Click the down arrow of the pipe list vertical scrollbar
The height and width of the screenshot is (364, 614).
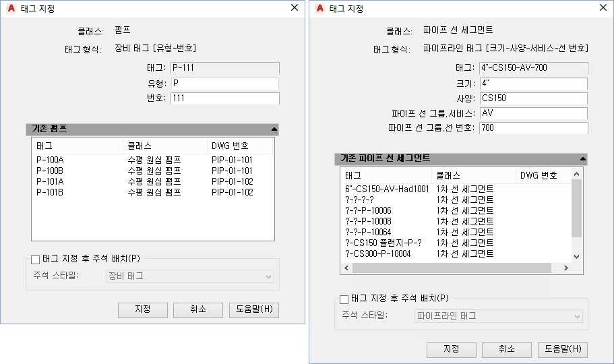click(576, 257)
